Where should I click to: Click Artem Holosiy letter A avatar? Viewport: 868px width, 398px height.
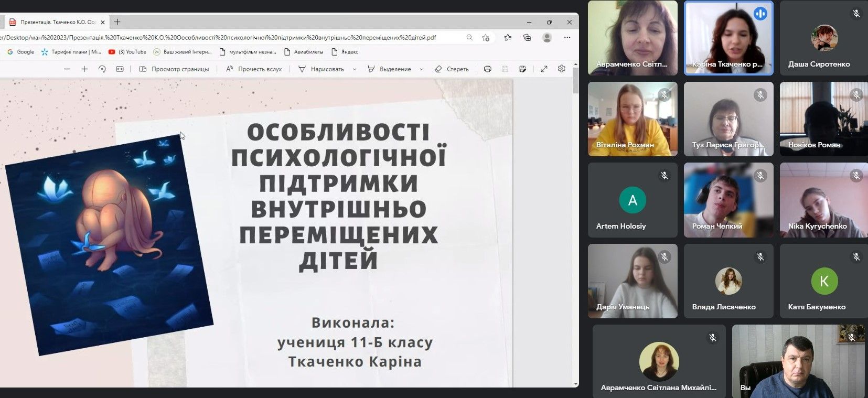tap(633, 200)
